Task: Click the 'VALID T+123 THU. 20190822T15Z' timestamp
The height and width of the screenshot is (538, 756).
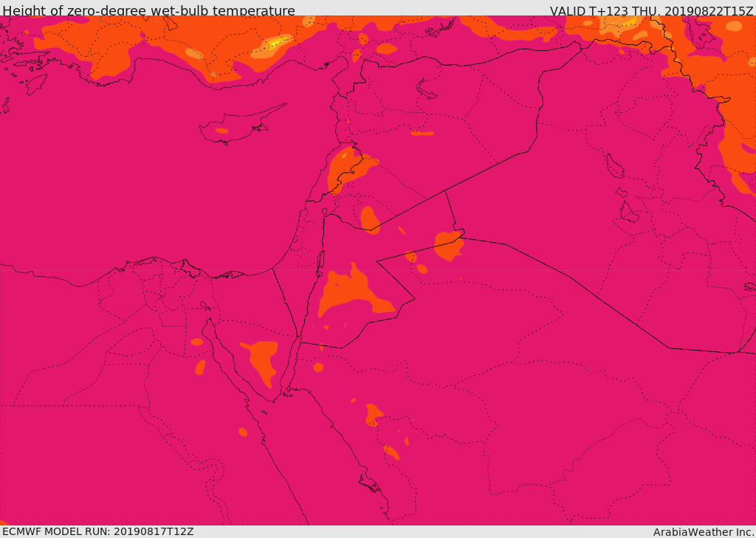Action: [x=651, y=10]
